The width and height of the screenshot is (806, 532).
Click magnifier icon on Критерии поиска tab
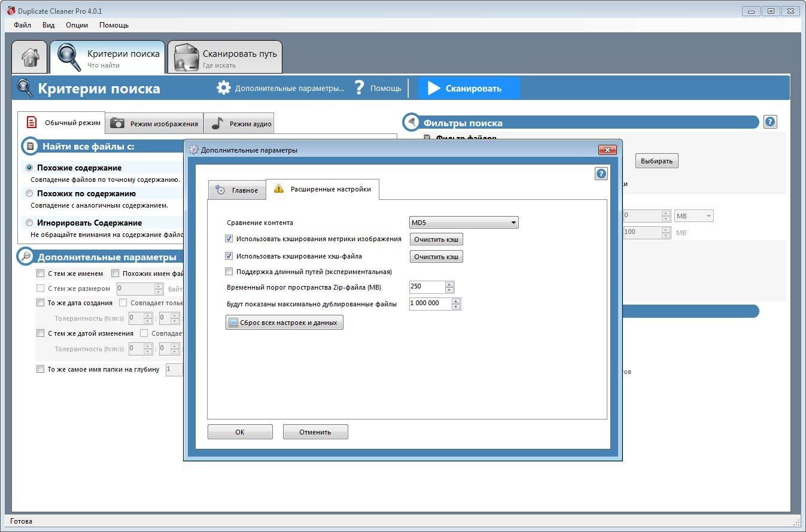[69, 57]
